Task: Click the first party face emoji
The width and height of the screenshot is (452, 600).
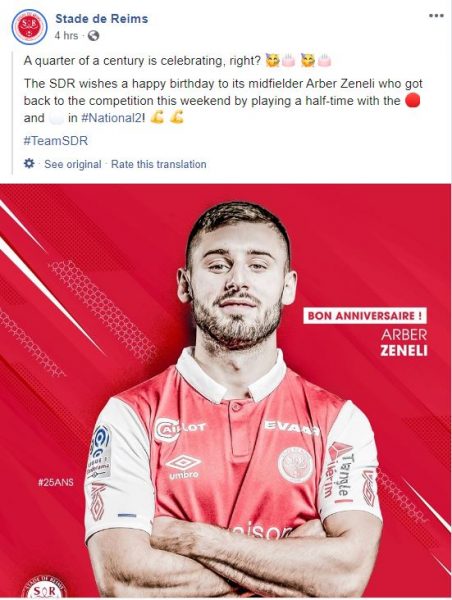Action: coord(273,60)
